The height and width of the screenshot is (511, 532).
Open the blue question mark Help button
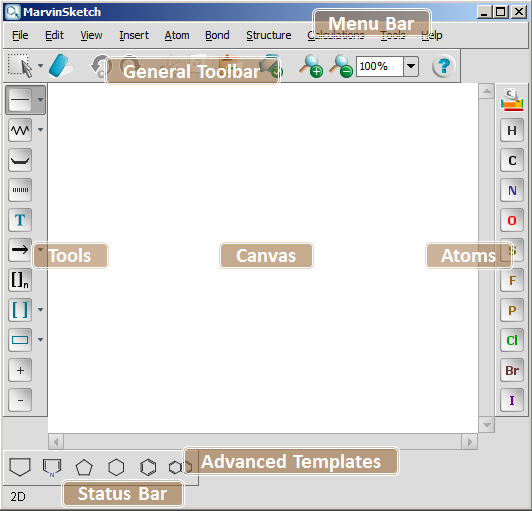click(443, 66)
